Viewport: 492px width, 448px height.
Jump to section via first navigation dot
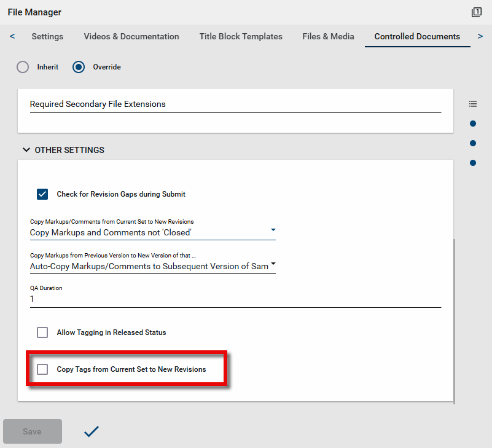click(x=473, y=124)
